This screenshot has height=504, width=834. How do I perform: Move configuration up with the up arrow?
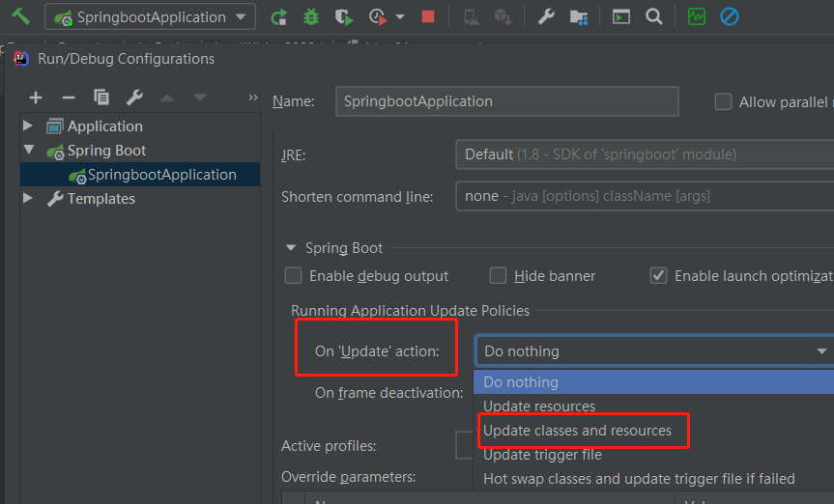click(167, 98)
